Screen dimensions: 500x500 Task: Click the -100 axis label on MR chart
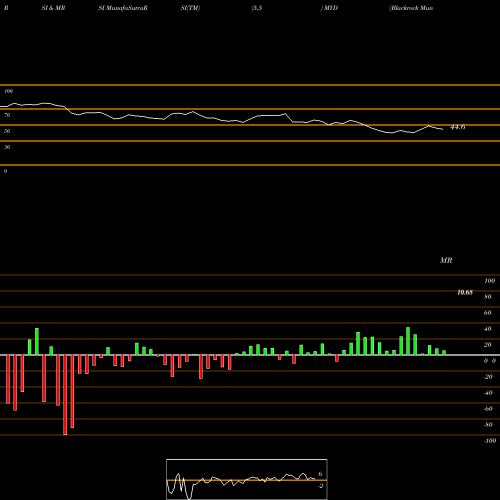click(489, 441)
